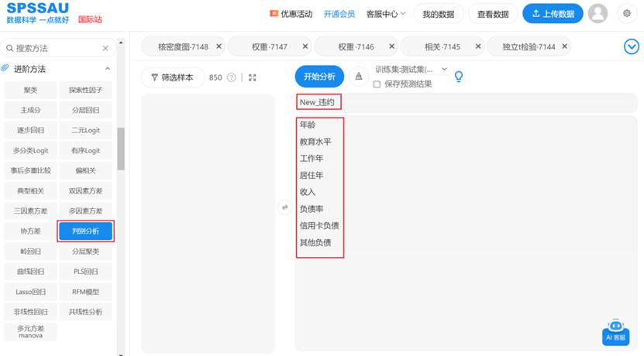Select the 探索性因子 method
644x356 pixels.
pos(85,90)
